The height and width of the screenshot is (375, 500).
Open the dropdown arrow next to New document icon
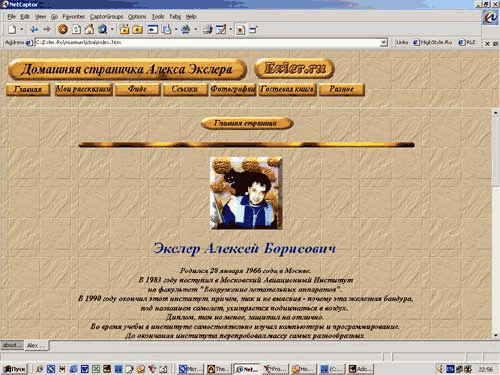coord(22,29)
